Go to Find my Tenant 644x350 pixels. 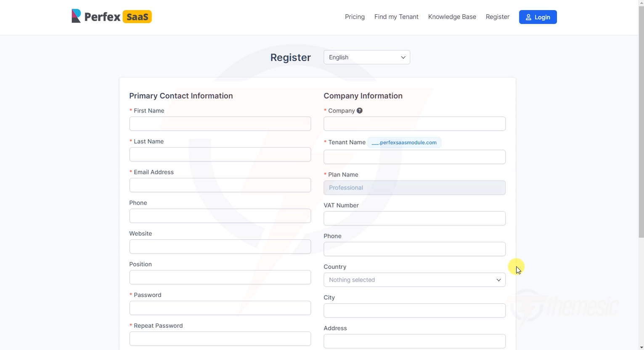[x=396, y=17]
